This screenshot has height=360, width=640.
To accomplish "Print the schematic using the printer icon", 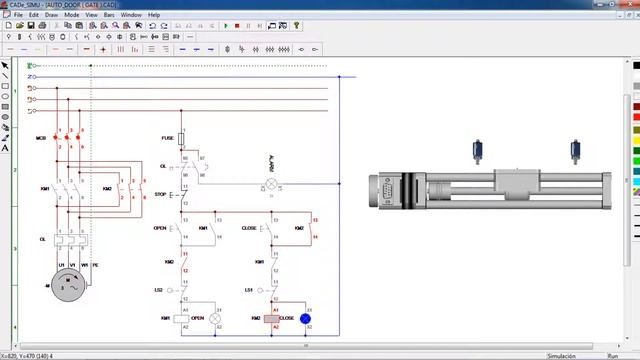I will pos(42,26).
